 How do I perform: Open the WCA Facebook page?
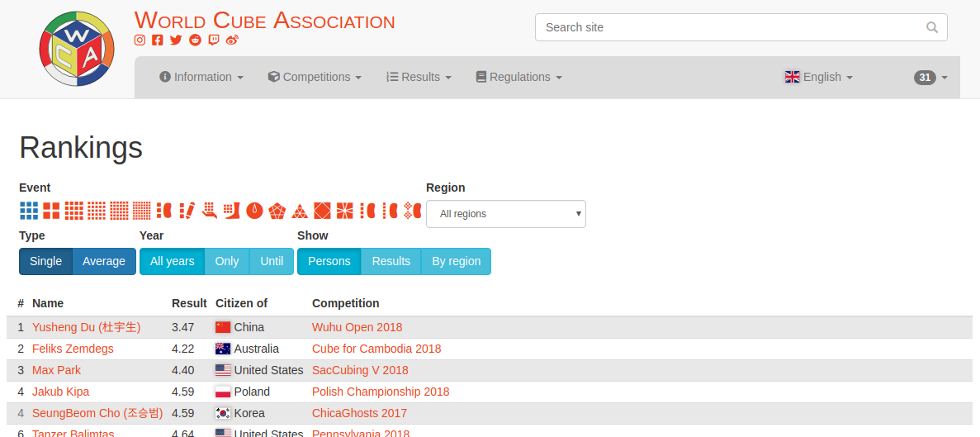point(158,40)
